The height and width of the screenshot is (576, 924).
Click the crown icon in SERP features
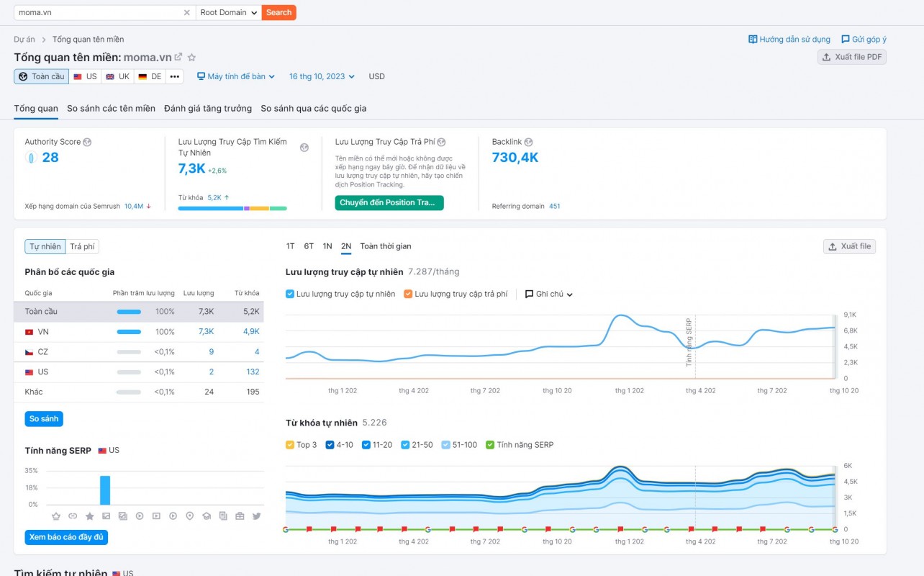pyautogui.click(x=56, y=516)
